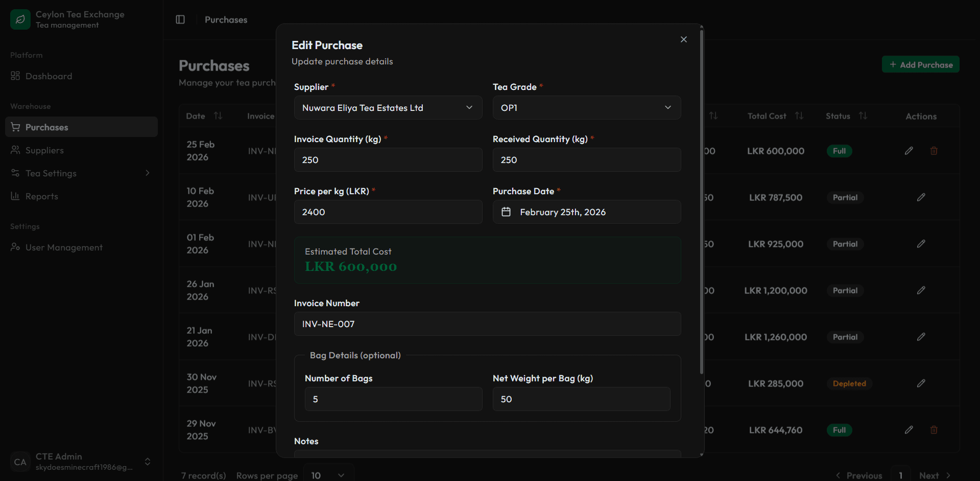The image size is (980, 481).
Task: Click the Ceylon Tea Exchange leaf logo
Action: [20, 19]
